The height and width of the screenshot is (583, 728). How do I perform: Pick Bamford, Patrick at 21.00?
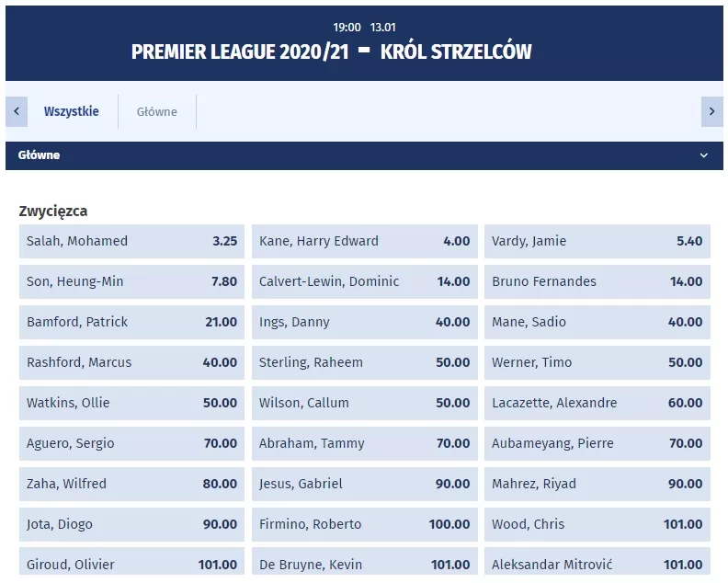click(131, 322)
